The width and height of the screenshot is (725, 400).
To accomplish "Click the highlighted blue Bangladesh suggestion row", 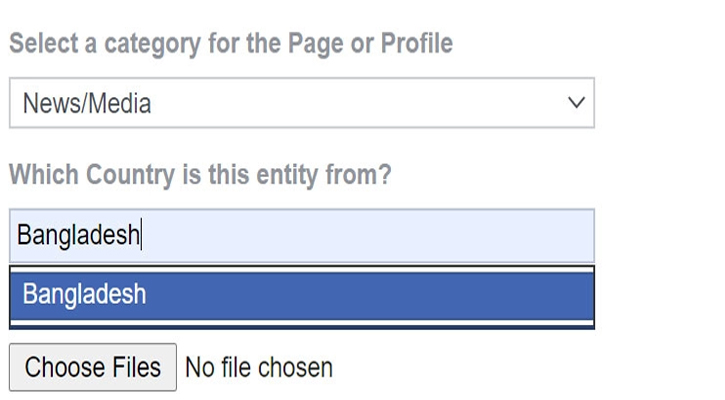I will coord(301,295).
